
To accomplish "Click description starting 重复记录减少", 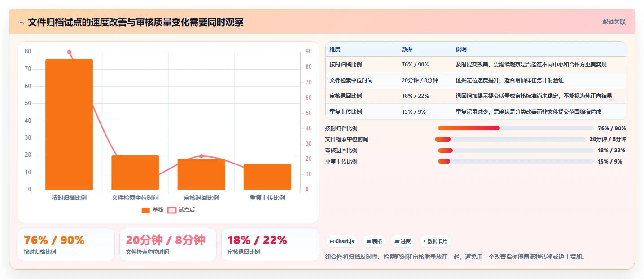I will click(x=528, y=112).
